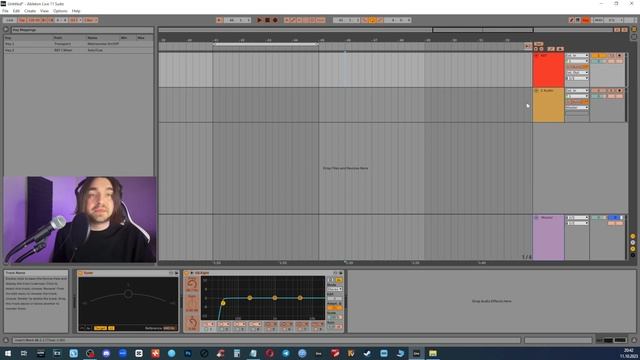
Task: Toggle Info View show/hide icon
Action: click(6, 340)
